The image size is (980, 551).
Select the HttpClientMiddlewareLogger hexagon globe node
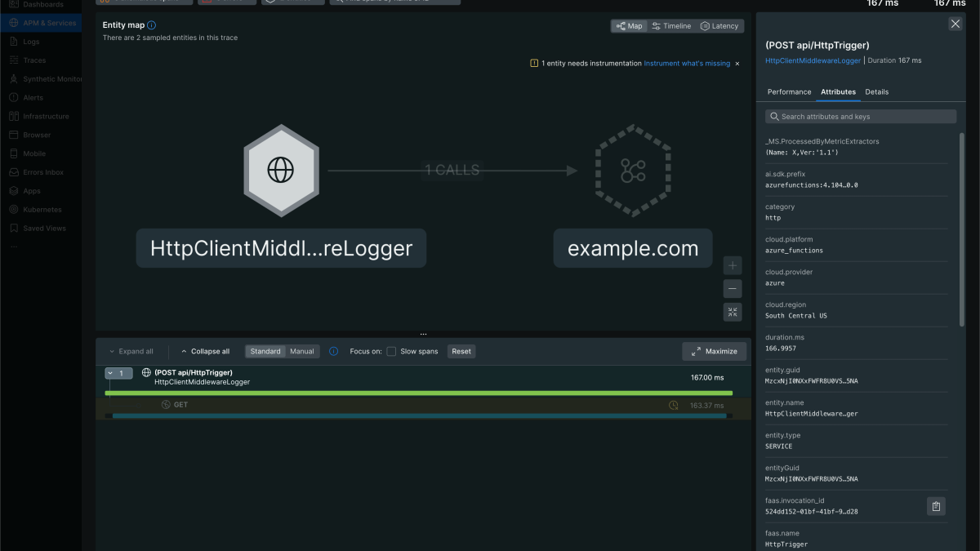[281, 171]
